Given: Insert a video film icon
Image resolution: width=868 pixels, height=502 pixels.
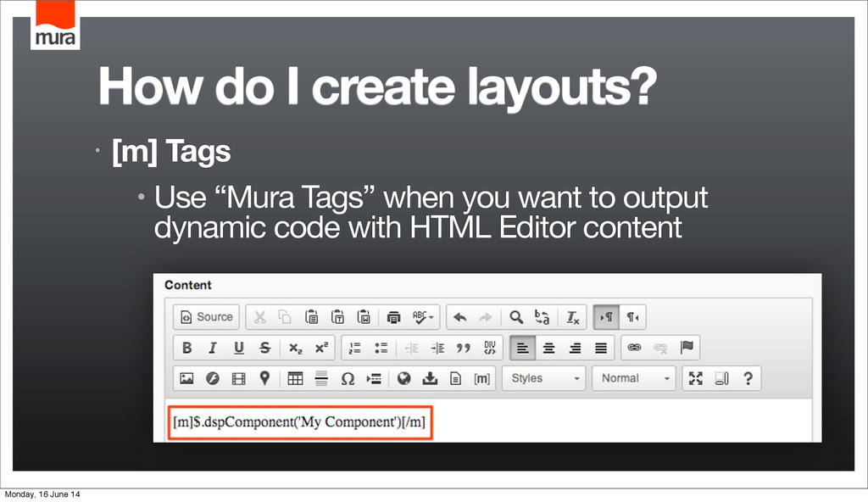Looking at the screenshot, I should coord(238,378).
